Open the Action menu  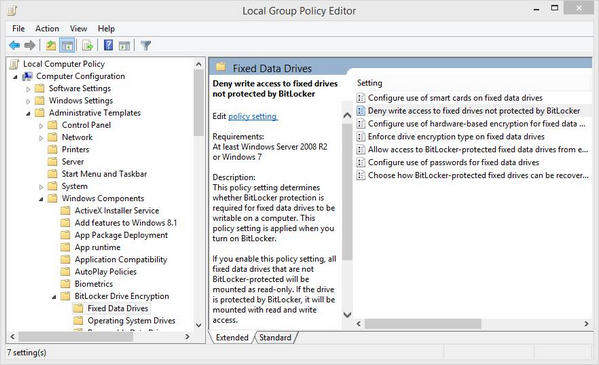coord(47,29)
